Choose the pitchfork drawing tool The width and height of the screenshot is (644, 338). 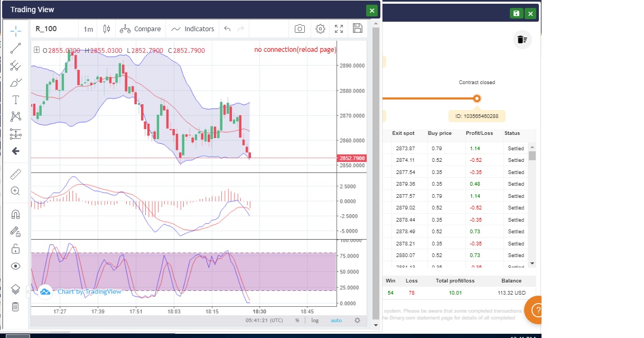coord(16,66)
